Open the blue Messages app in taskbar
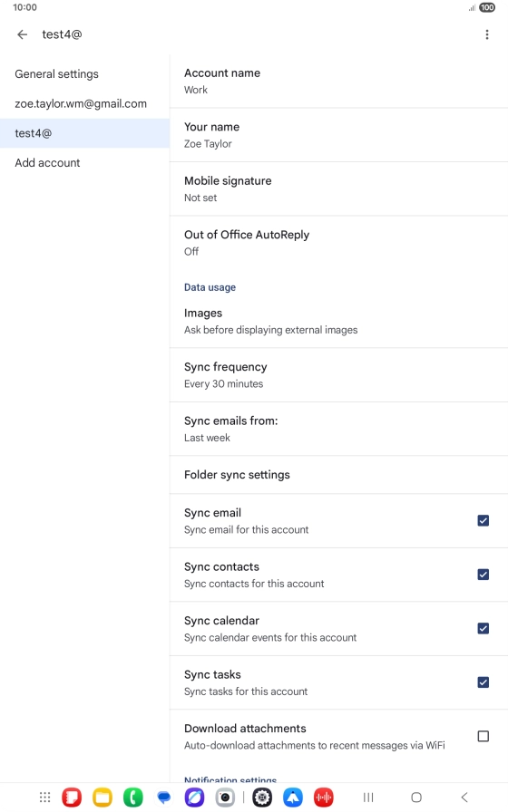The height and width of the screenshot is (812, 508). [164, 797]
